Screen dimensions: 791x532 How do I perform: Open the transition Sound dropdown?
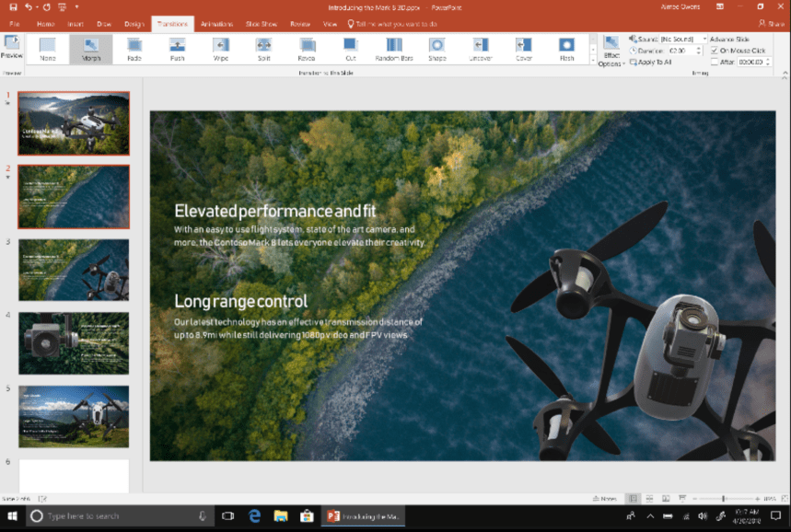[x=704, y=40]
